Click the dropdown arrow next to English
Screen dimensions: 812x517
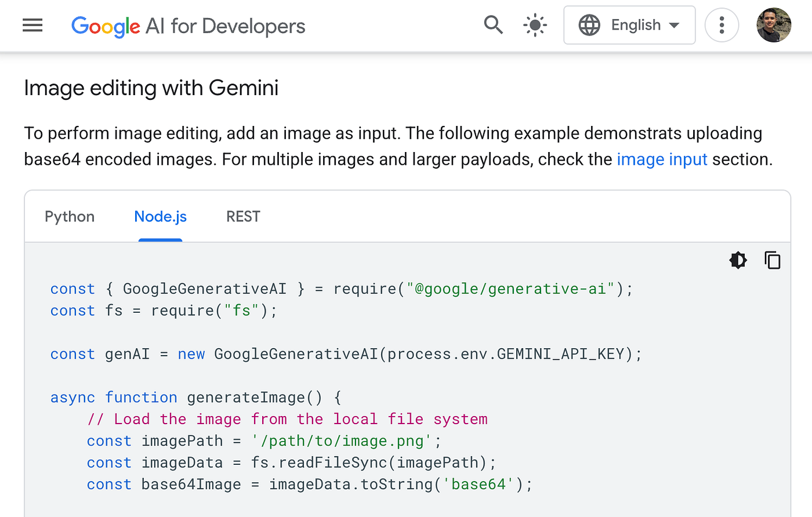pos(674,26)
